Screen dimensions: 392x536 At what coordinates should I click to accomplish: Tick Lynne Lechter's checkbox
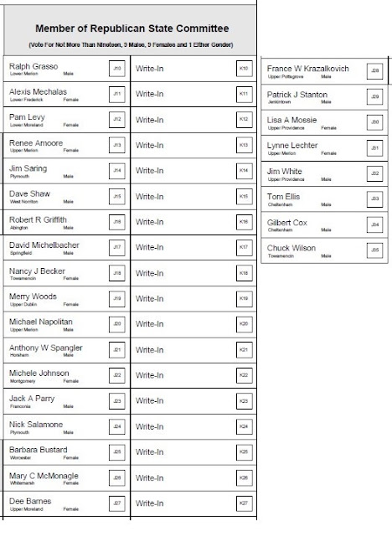[x=374, y=148]
